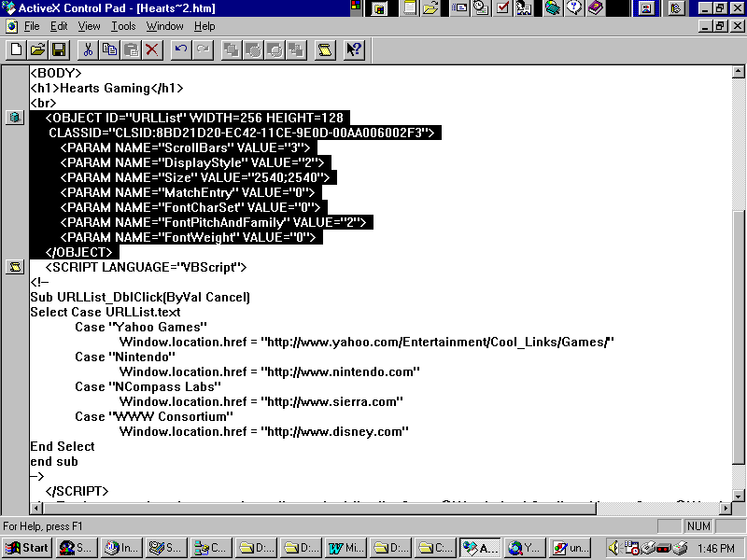Click the Windows Start button
The image size is (747, 560).
point(27,548)
